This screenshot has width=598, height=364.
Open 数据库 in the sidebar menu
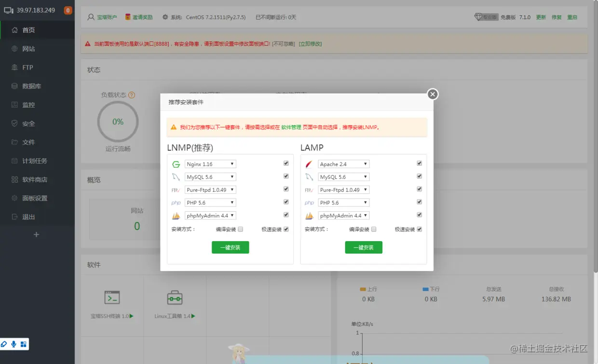[37, 86]
